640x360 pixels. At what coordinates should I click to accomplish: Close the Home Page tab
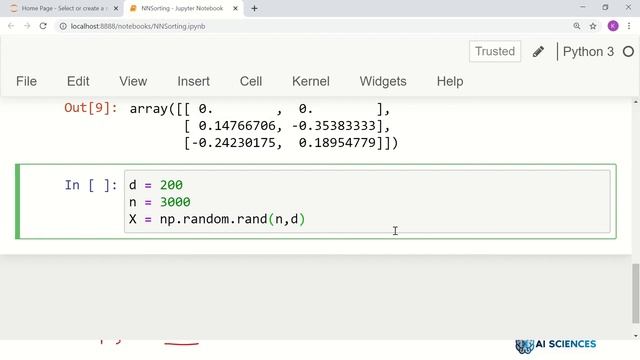click(116, 8)
